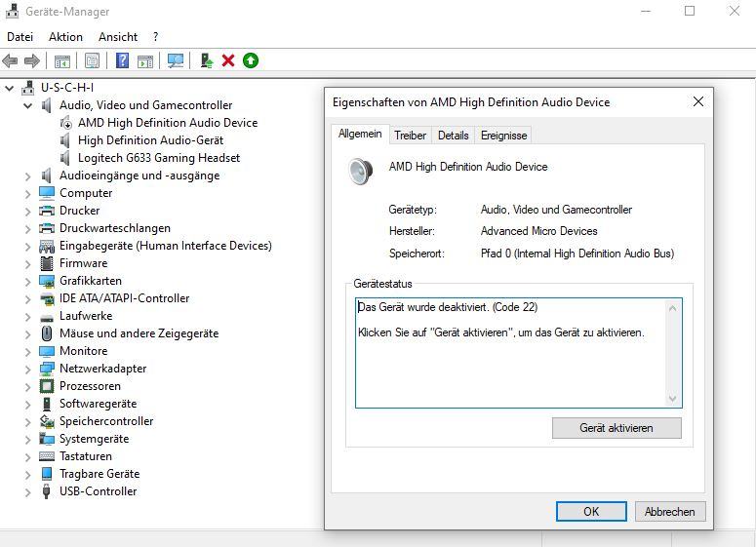Switch to the Treiber tab

coord(410,136)
